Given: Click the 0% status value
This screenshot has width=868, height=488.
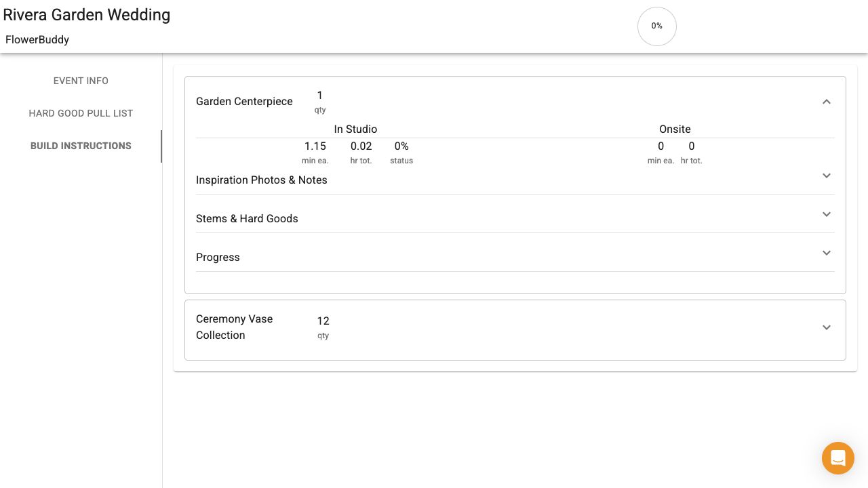Looking at the screenshot, I should 401,146.
